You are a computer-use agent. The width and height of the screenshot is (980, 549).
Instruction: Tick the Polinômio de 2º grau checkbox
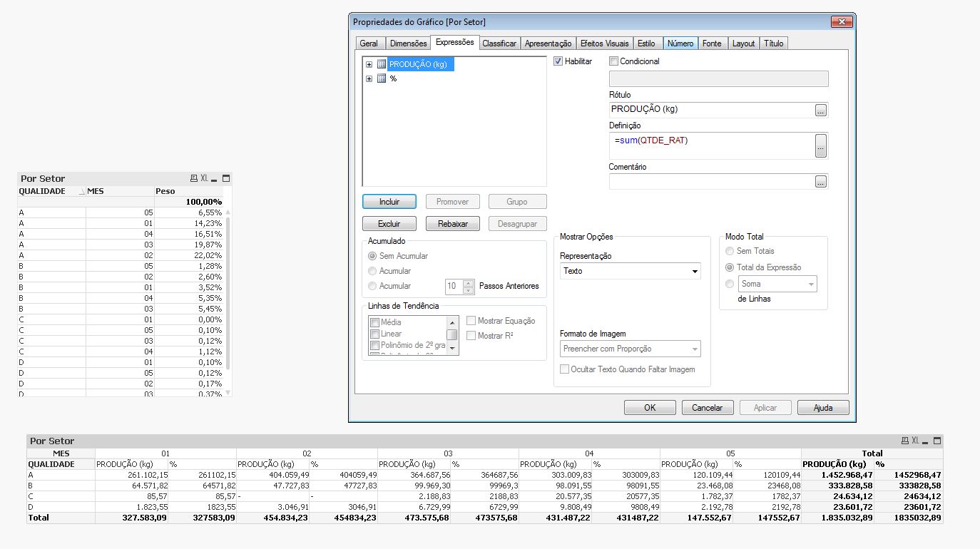coord(374,345)
